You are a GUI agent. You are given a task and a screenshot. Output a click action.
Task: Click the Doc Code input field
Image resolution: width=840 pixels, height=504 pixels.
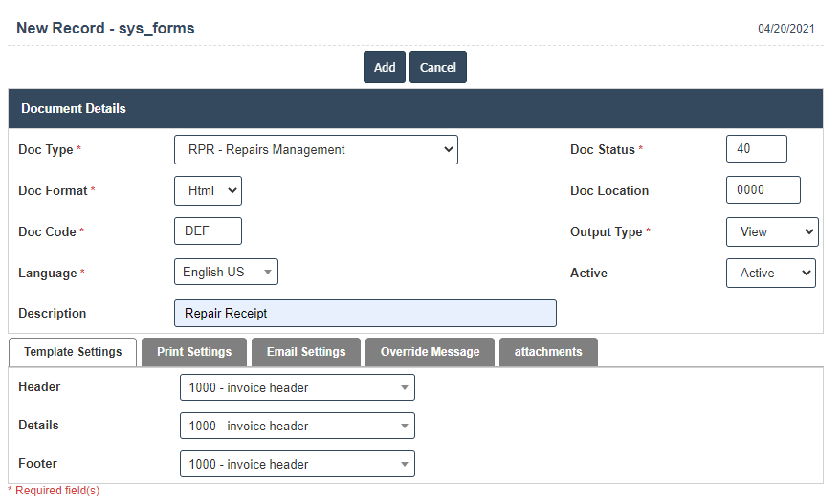click(x=208, y=231)
